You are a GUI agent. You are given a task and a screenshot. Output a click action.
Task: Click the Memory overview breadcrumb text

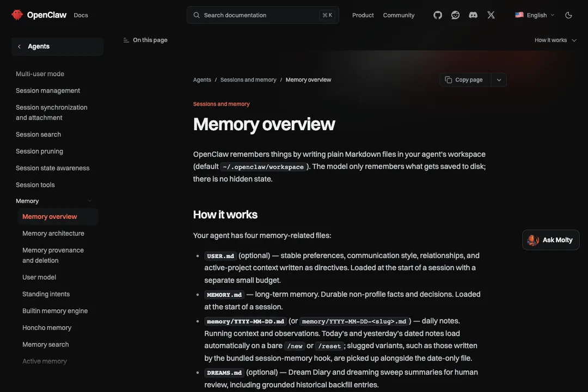click(x=308, y=80)
